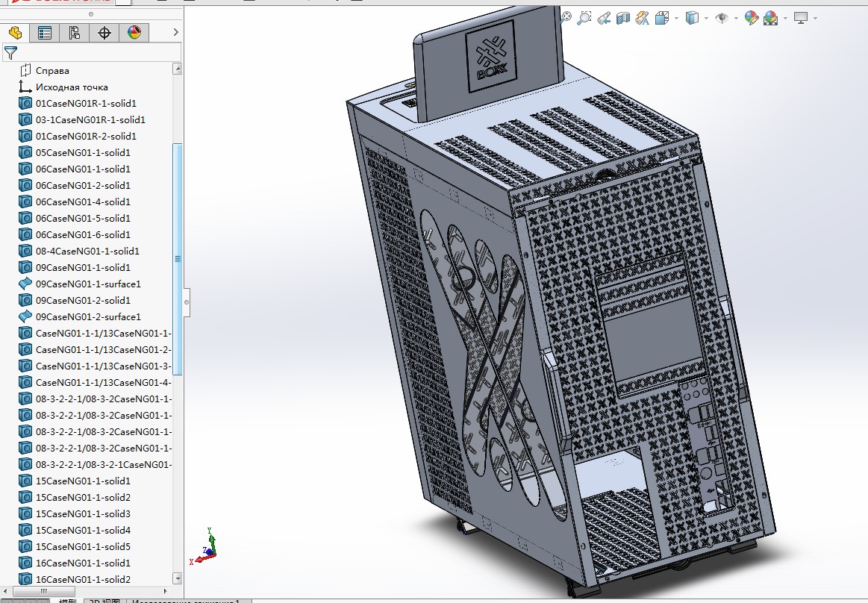This screenshot has height=603, width=868.
Task: Click the tree scrollbar down arrow
Action: (x=178, y=578)
